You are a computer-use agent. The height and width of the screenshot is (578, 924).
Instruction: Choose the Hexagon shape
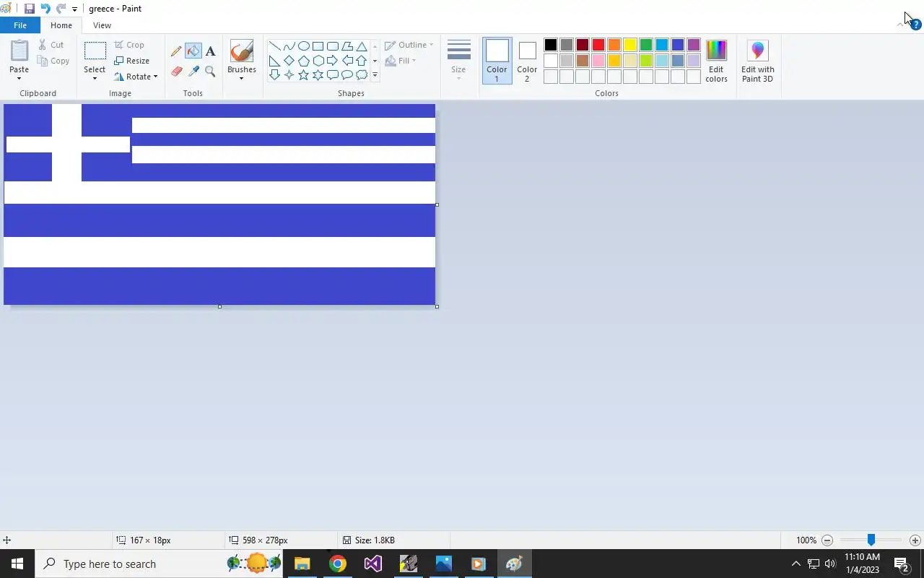[318, 61]
